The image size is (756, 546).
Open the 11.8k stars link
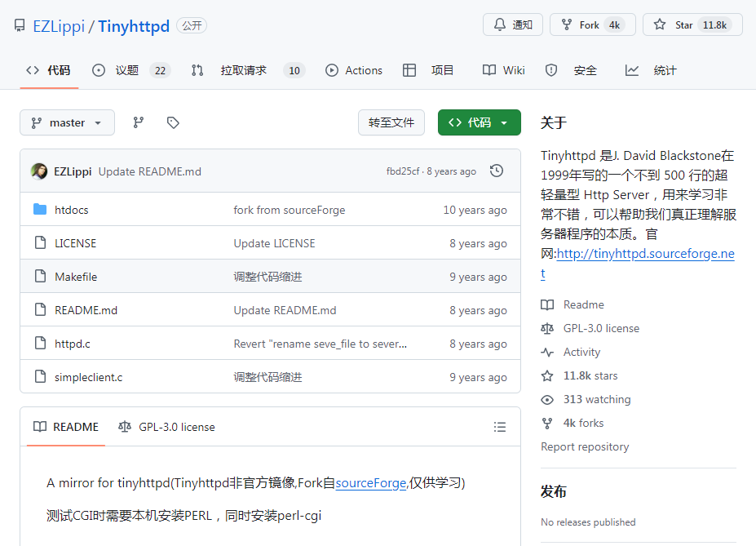580,375
